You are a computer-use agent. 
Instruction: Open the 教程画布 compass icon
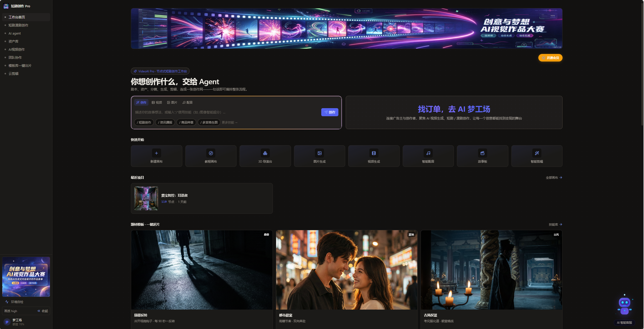(x=211, y=153)
